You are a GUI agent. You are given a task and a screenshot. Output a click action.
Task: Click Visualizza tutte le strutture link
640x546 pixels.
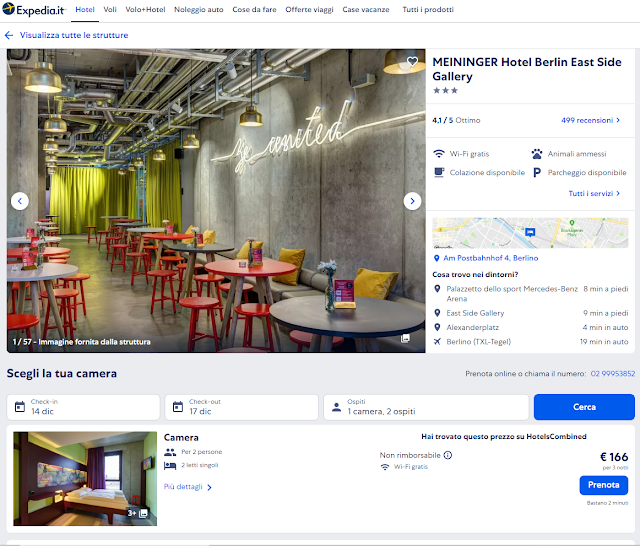click(x=74, y=35)
